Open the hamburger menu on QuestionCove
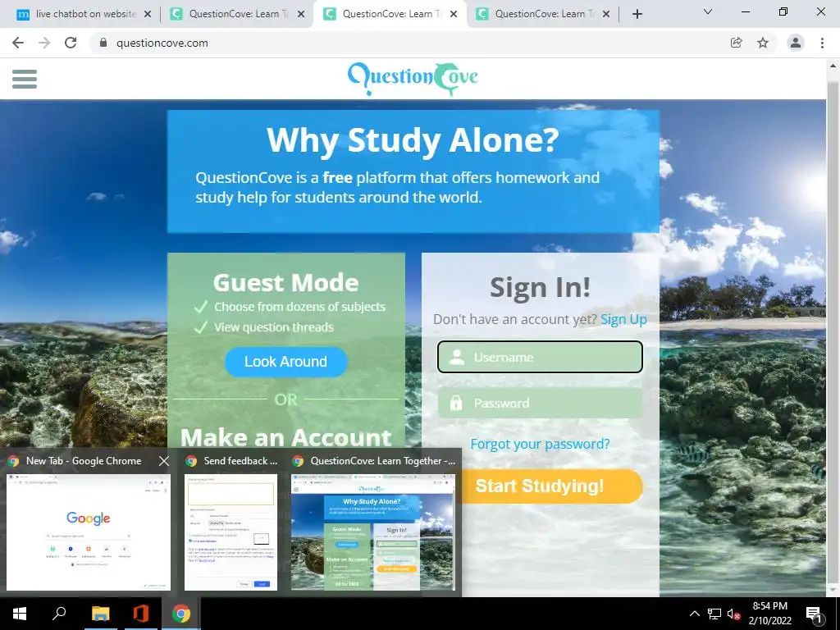Image resolution: width=840 pixels, height=630 pixels. coord(25,79)
